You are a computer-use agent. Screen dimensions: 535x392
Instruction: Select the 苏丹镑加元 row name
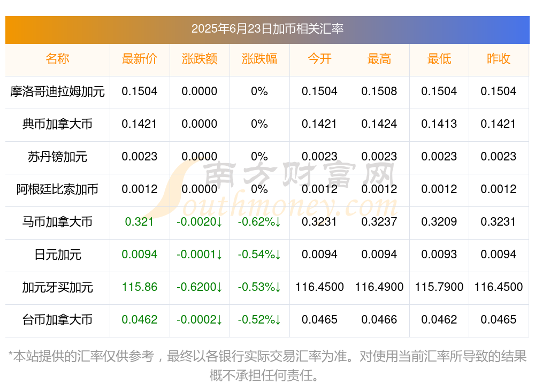[57, 157]
